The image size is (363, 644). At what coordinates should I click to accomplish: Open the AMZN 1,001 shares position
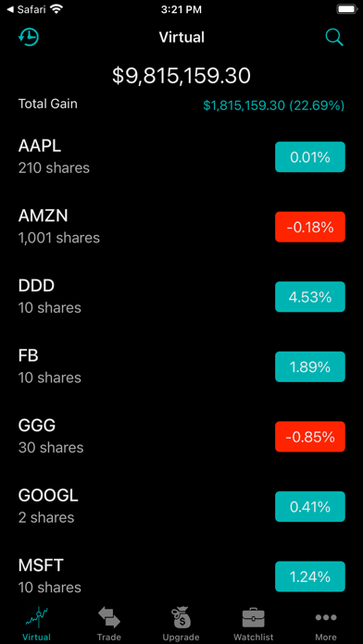[x=181, y=227]
